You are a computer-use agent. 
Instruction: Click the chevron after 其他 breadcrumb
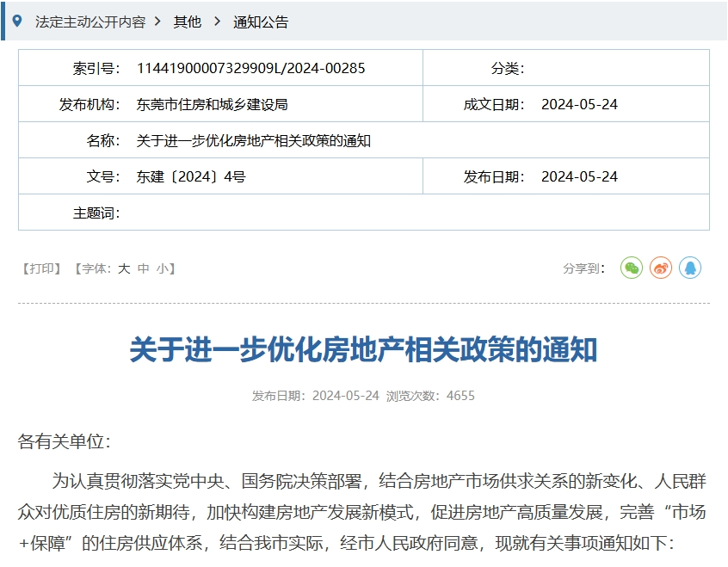[217, 22]
